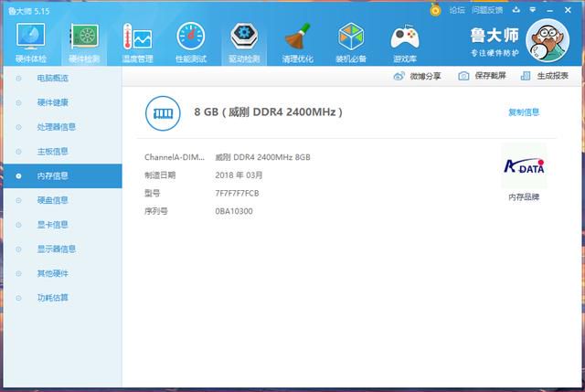Click serial number 0BA10300
Image resolution: width=585 pixels, height=392 pixels.
pos(234,211)
